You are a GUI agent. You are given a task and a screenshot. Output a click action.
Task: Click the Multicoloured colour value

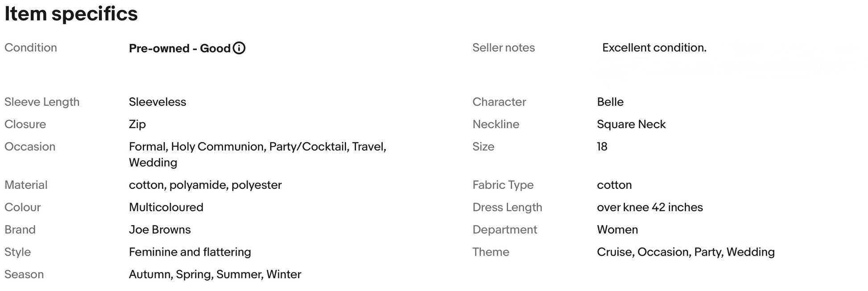point(166,207)
